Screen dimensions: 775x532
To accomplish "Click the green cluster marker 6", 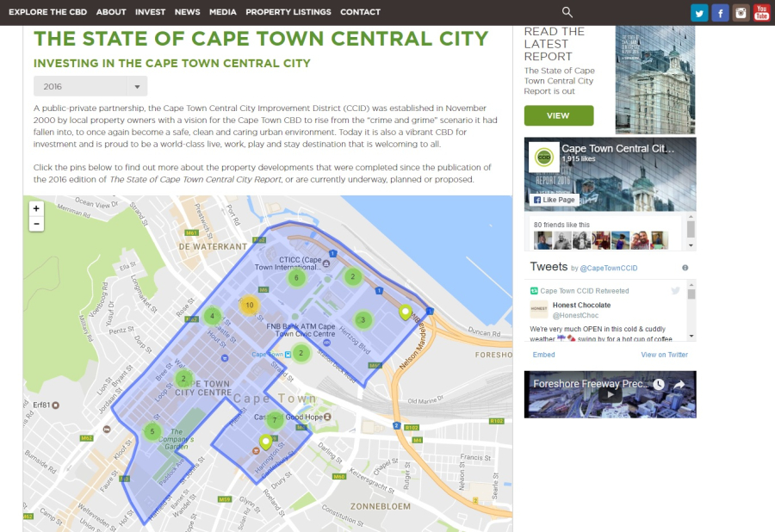I will tap(296, 277).
